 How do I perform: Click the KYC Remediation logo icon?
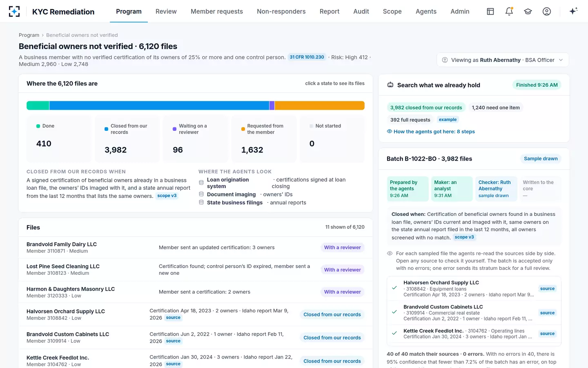pos(14,11)
